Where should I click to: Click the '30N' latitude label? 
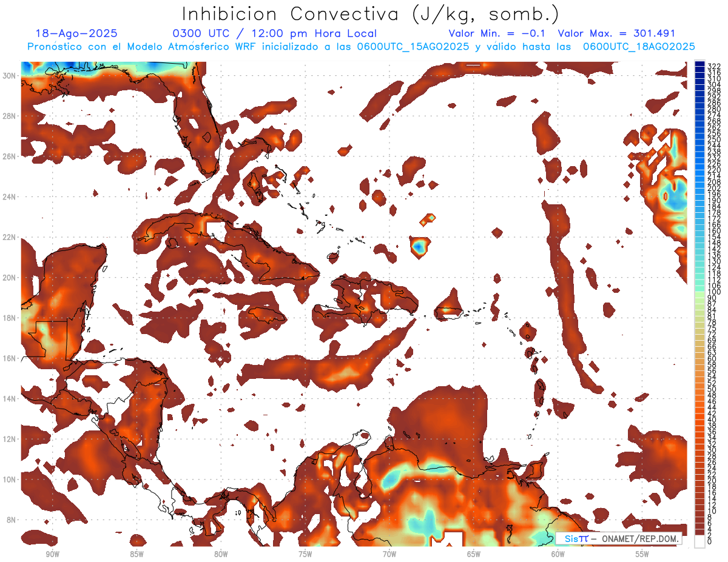10,75
